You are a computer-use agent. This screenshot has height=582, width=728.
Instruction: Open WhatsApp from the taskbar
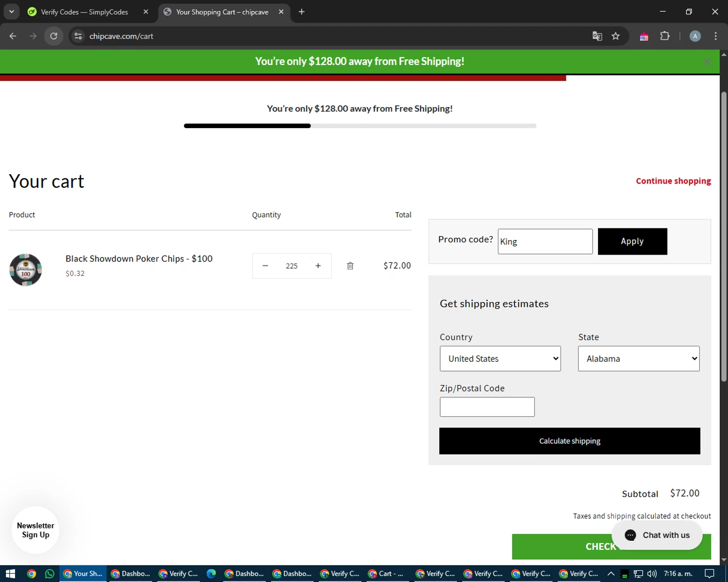click(50, 574)
